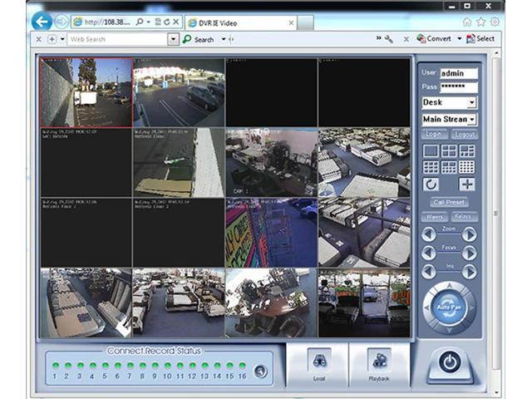
Task: Click the power button icon
Action: click(450, 362)
